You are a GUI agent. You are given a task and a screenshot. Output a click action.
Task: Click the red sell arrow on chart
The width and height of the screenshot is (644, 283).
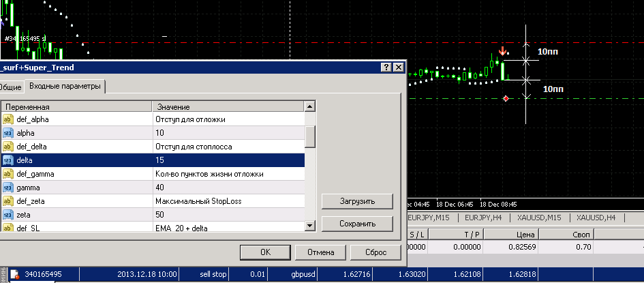[x=502, y=52]
